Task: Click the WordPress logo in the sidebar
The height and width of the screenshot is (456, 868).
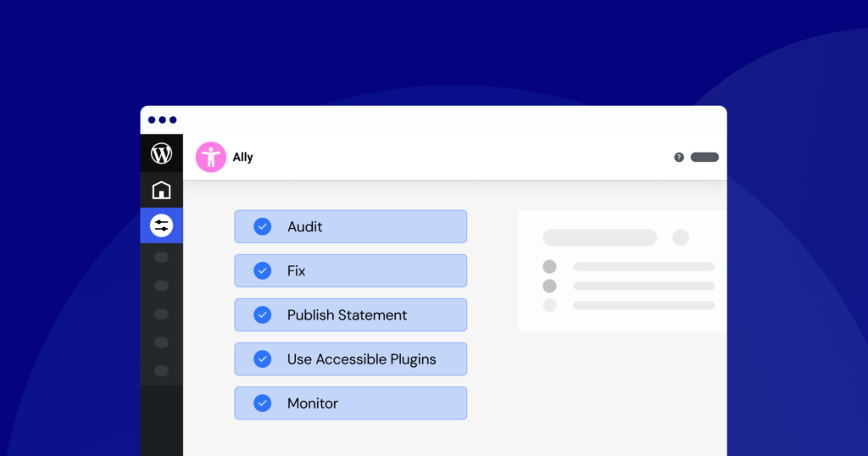Action: pos(161,153)
